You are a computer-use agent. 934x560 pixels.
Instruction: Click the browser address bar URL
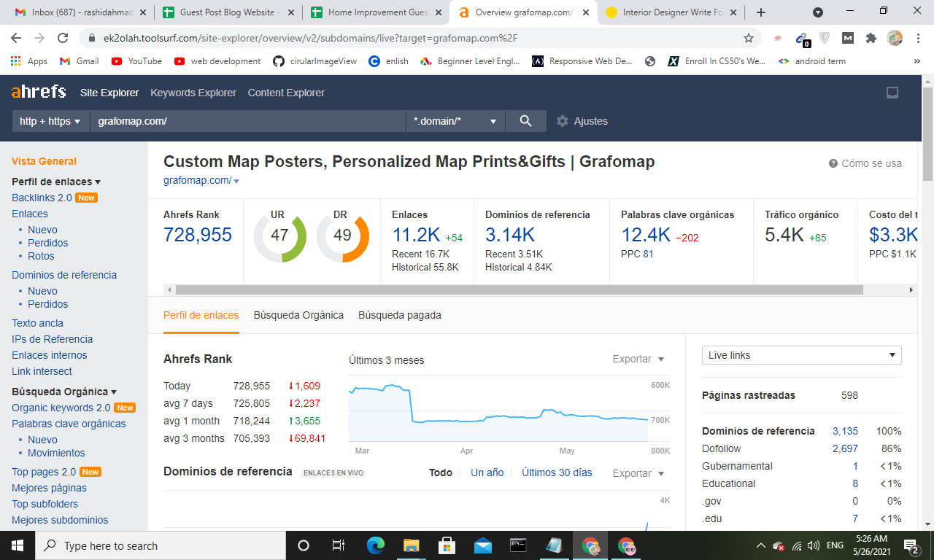[x=311, y=38]
